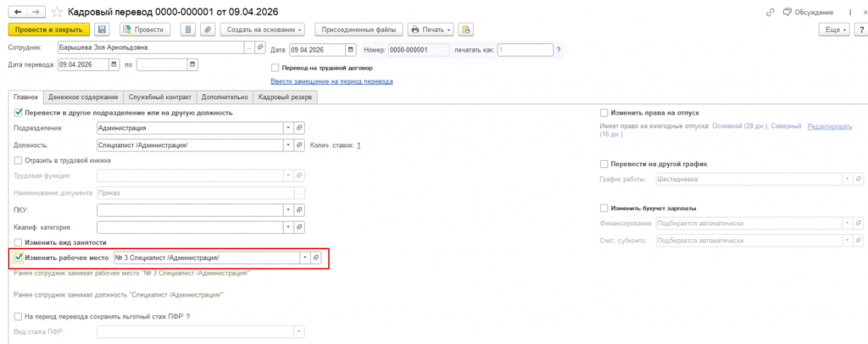Save document with the floppy disk icon
Screen dimensions: 868x344
click(103, 30)
